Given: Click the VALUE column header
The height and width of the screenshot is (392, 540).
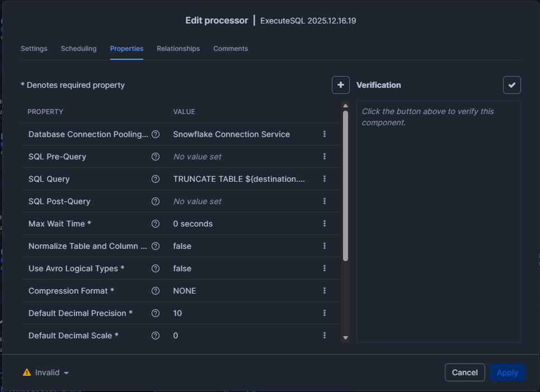Looking at the screenshot, I should pos(184,112).
